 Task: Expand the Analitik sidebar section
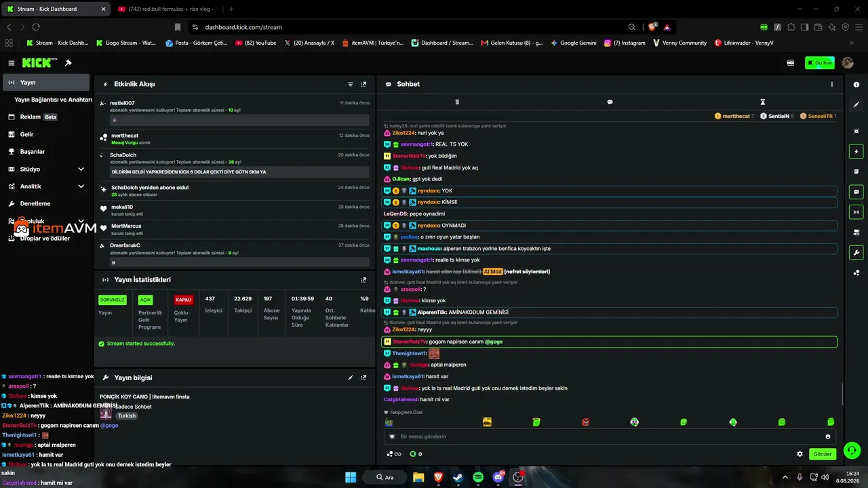coord(81,186)
